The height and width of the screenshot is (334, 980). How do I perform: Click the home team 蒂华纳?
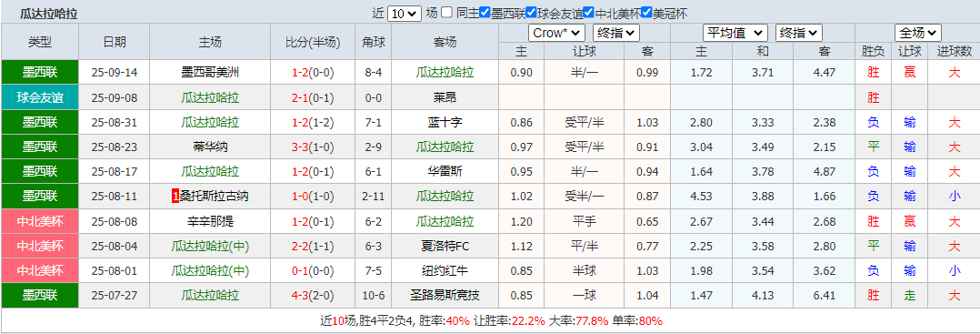210,147
